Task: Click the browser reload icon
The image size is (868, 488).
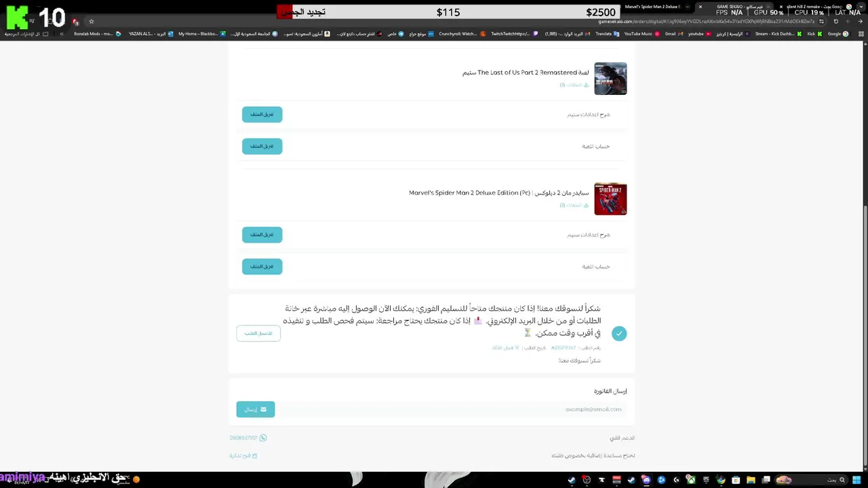Action: (x=835, y=22)
